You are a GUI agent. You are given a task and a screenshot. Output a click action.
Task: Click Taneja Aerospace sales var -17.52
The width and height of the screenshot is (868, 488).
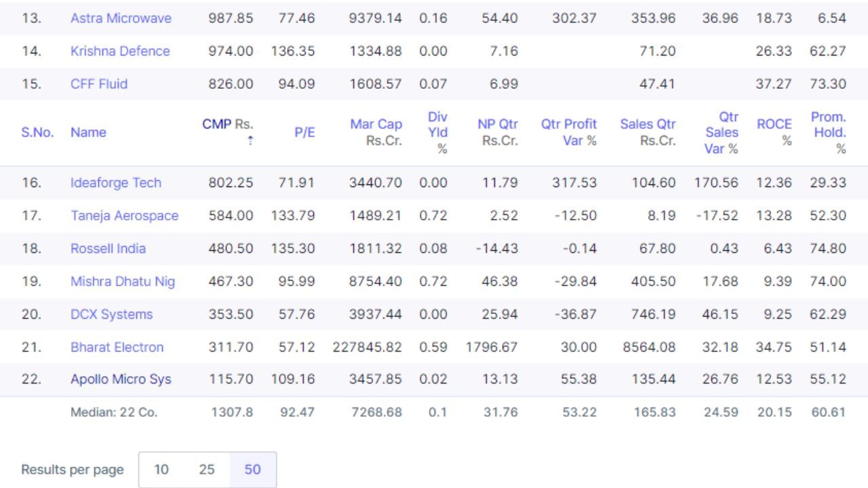[718, 216]
